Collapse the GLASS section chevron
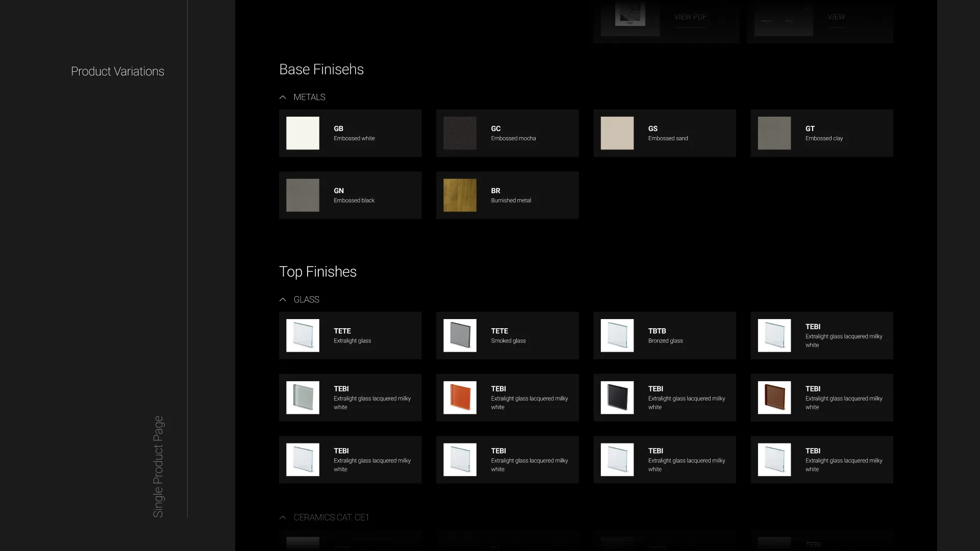Screen dimensions: 980x551 pyautogui.click(x=283, y=300)
